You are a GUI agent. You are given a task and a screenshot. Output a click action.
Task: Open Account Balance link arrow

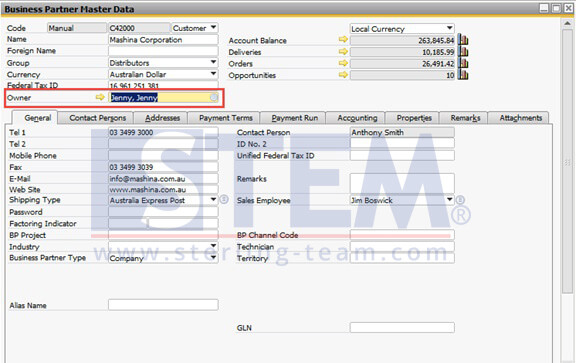(343, 39)
